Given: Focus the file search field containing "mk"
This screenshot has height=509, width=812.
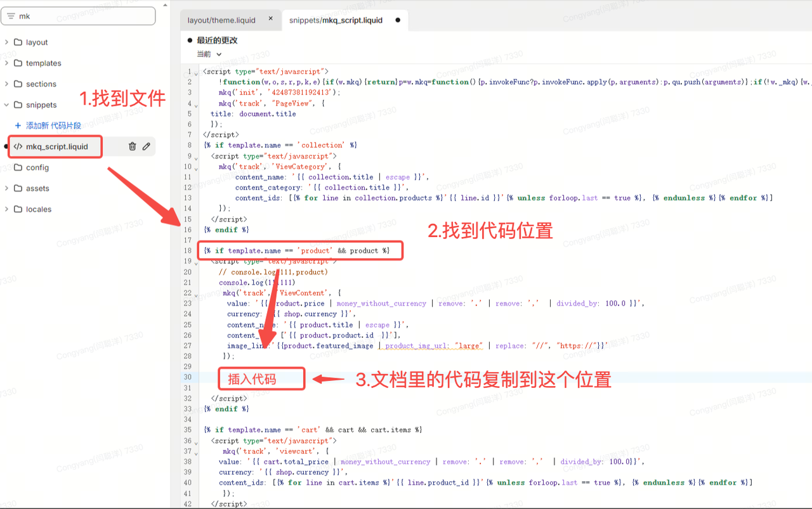Looking at the screenshot, I should click(78, 16).
